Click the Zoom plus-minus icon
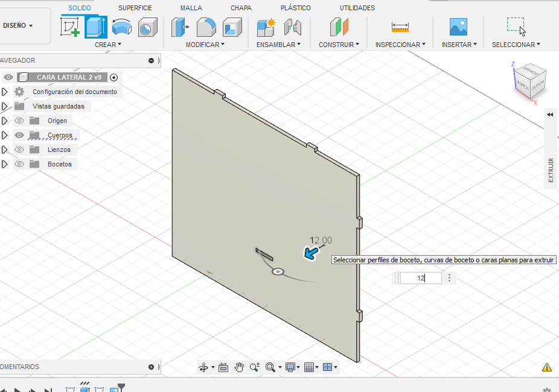Image resolution: width=559 pixels, height=392 pixels. [255, 367]
